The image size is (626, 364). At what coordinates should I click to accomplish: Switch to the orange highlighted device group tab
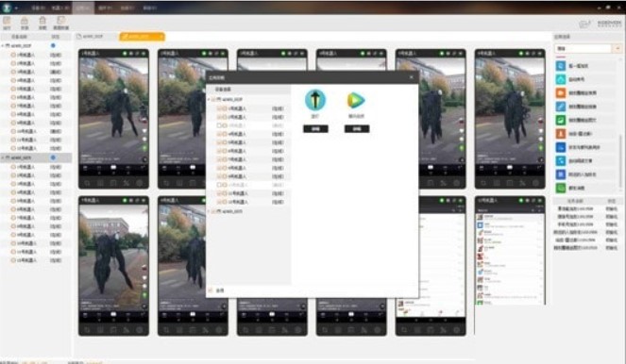142,36
